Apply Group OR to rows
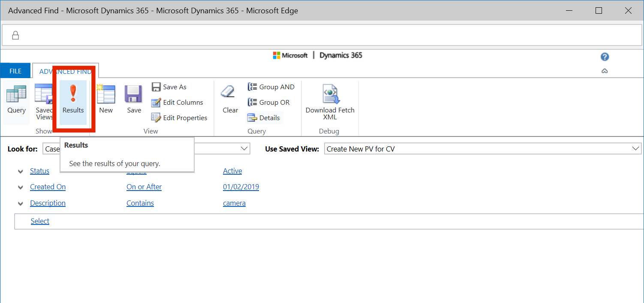This screenshot has height=303, width=644. pyautogui.click(x=268, y=102)
